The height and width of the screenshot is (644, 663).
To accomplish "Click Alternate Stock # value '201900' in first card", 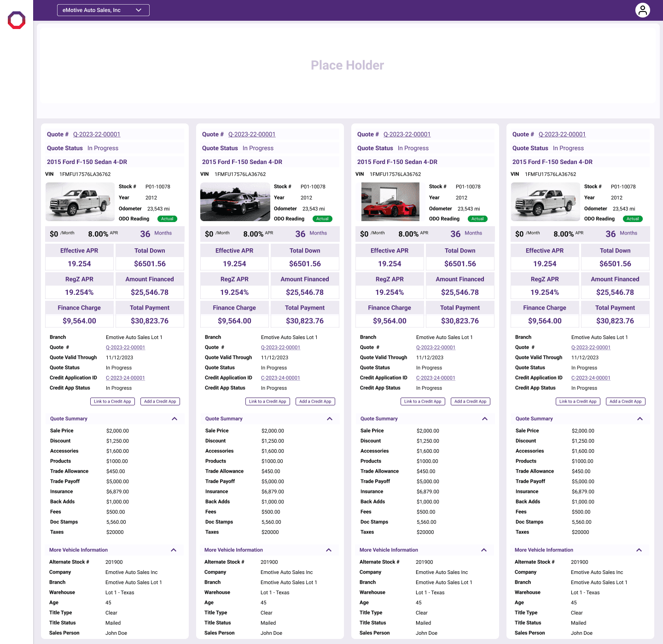I will click(114, 562).
